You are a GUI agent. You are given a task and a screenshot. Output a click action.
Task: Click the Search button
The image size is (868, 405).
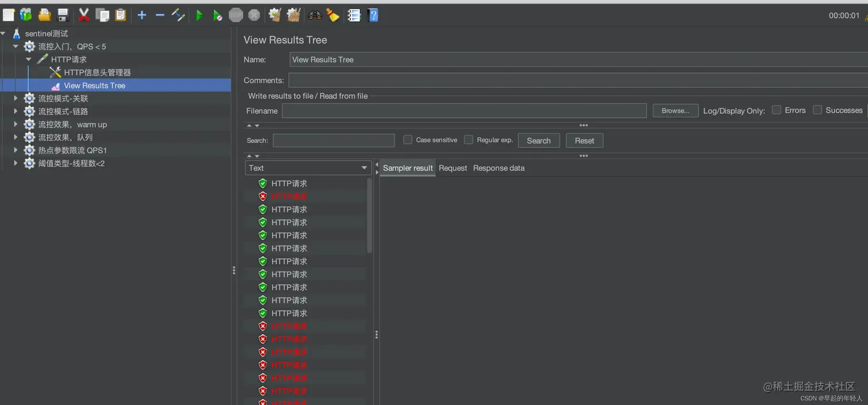coord(538,141)
